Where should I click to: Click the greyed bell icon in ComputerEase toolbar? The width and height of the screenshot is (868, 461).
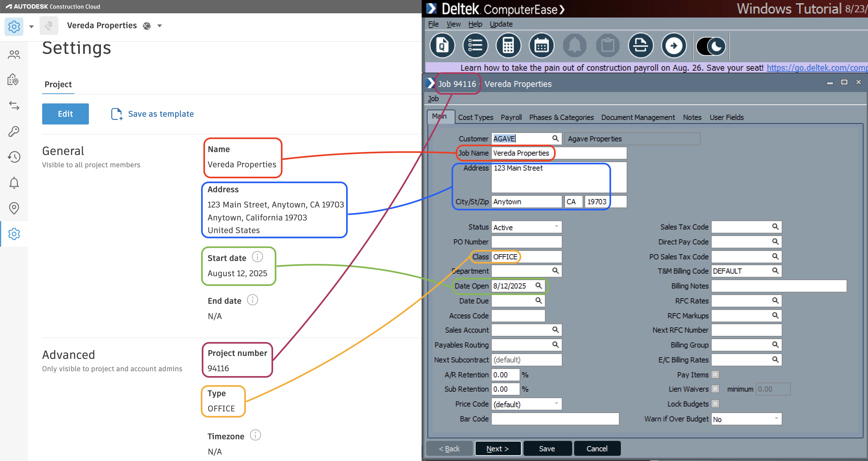(574, 45)
